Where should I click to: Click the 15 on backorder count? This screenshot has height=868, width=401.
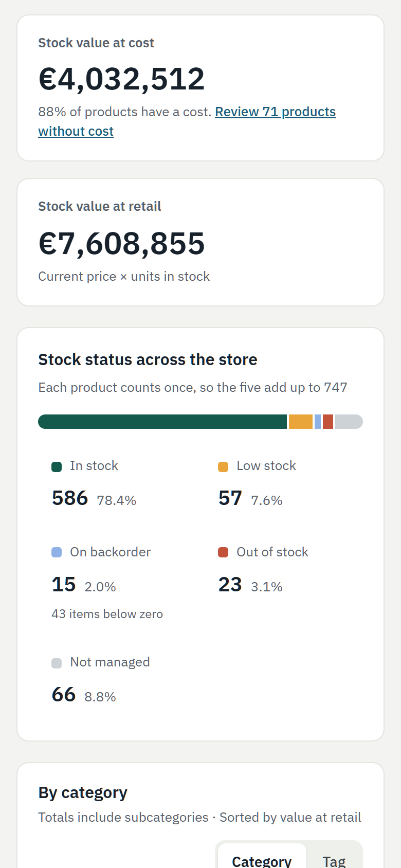tap(64, 585)
